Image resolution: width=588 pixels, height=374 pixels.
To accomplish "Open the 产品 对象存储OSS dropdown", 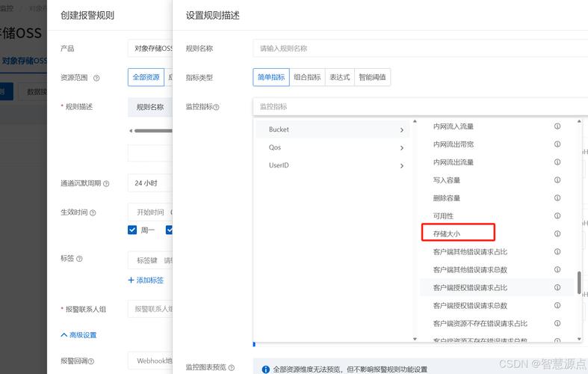I will coord(150,48).
